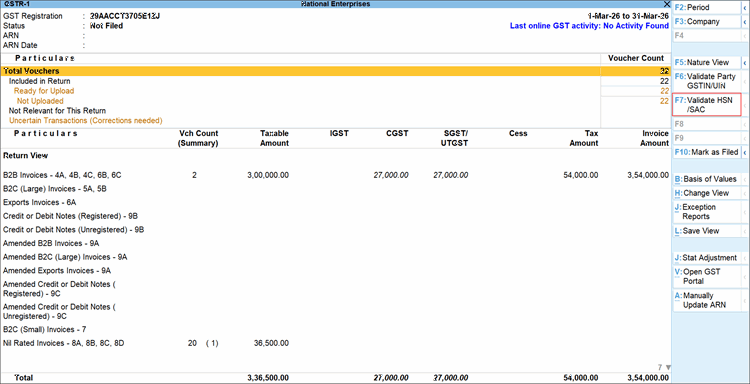Open the Stat Adjustment option

(x=707, y=258)
